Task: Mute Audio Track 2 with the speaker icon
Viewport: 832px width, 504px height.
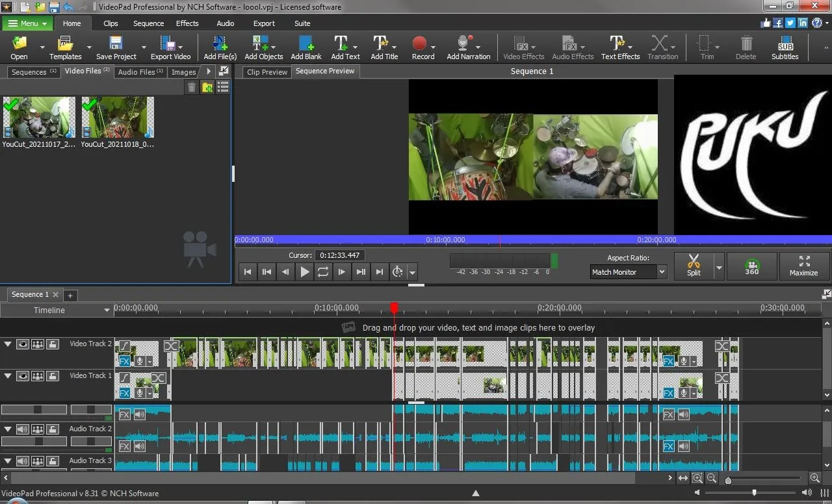Action: point(23,429)
